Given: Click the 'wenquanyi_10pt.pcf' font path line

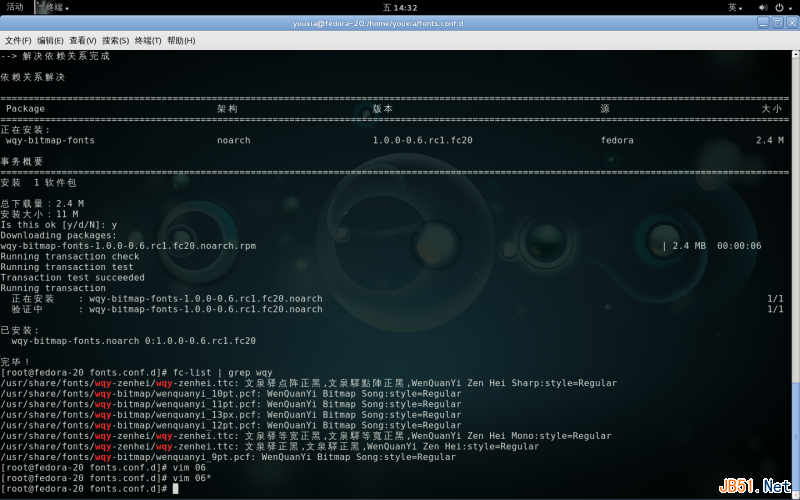Looking at the screenshot, I should pos(231,394).
